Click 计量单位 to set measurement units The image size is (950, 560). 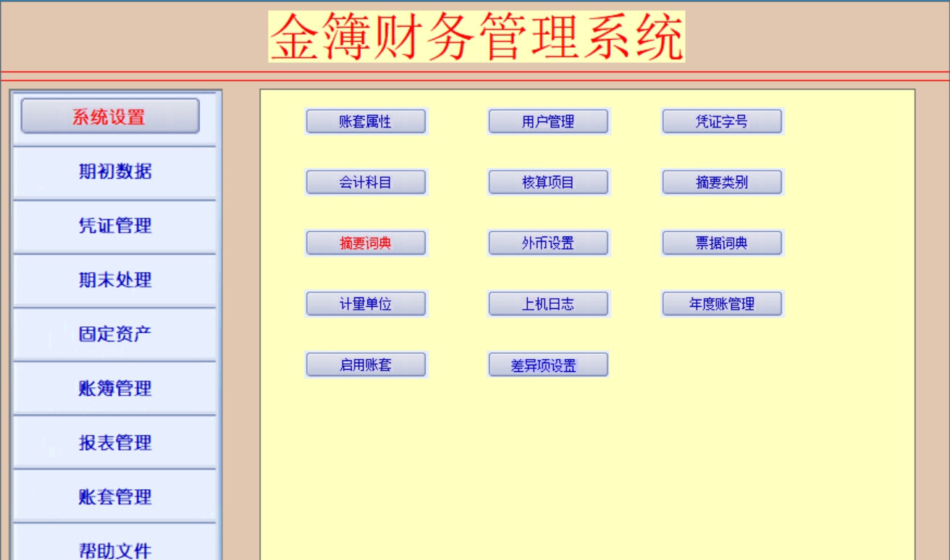click(366, 303)
